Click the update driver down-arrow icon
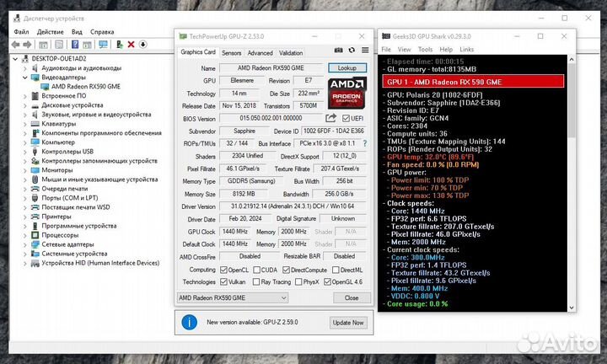The height and width of the screenshot is (364, 607). point(142,45)
